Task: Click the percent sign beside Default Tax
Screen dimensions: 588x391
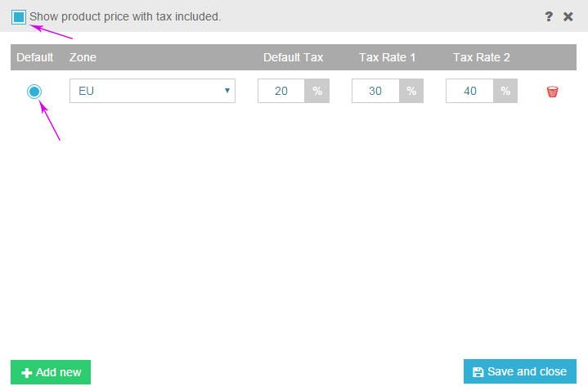Action: [x=317, y=91]
